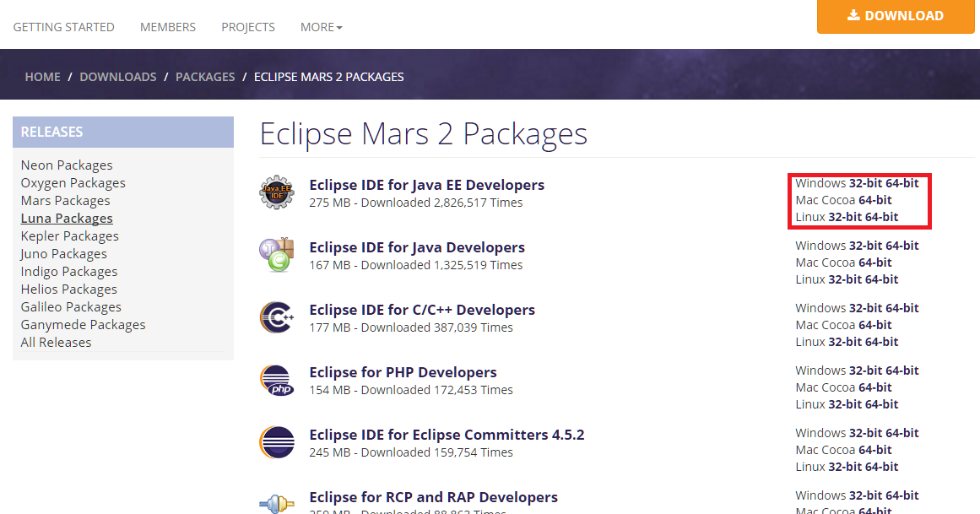The height and width of the screenshot is (514, 980).
Task: Download C/C++ Developers Linux 32-bit
Action: [x=845, y=342]
